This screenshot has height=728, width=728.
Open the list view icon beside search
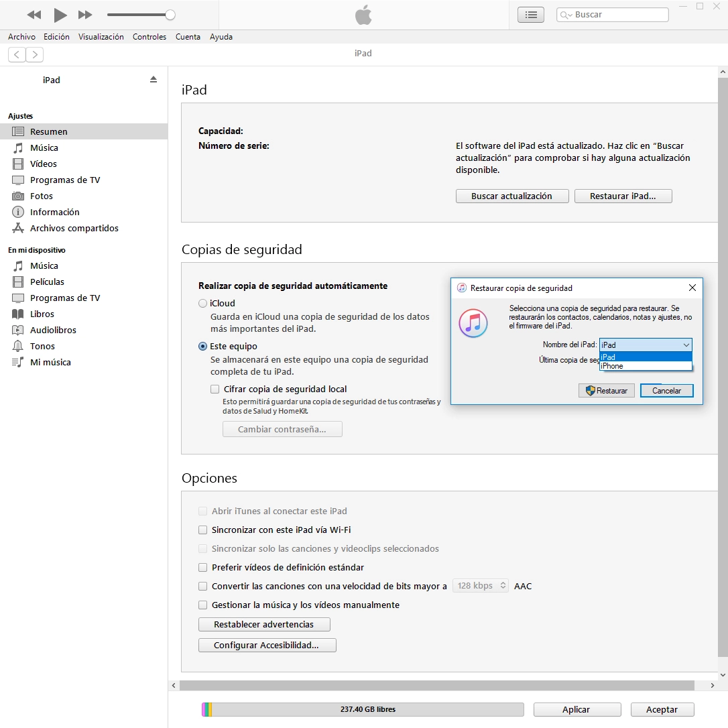(531, 15)
